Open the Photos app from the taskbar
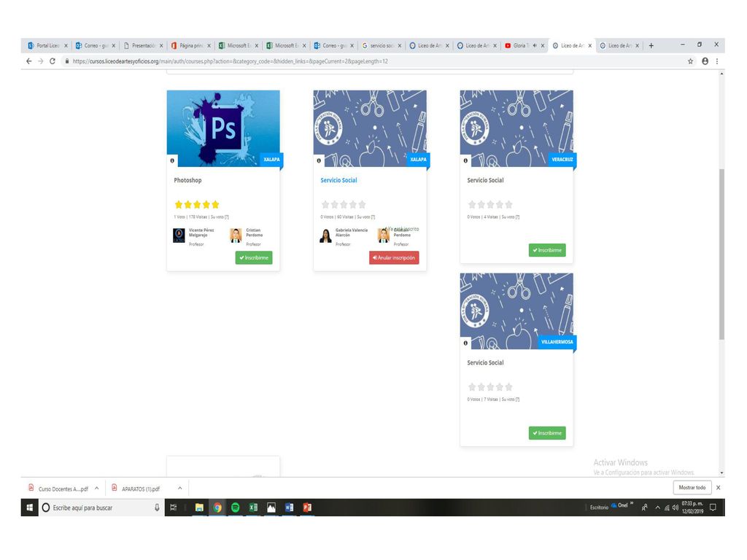Image resolution: width=747 pixels, height=560 pixels. (x=271, y=507)
